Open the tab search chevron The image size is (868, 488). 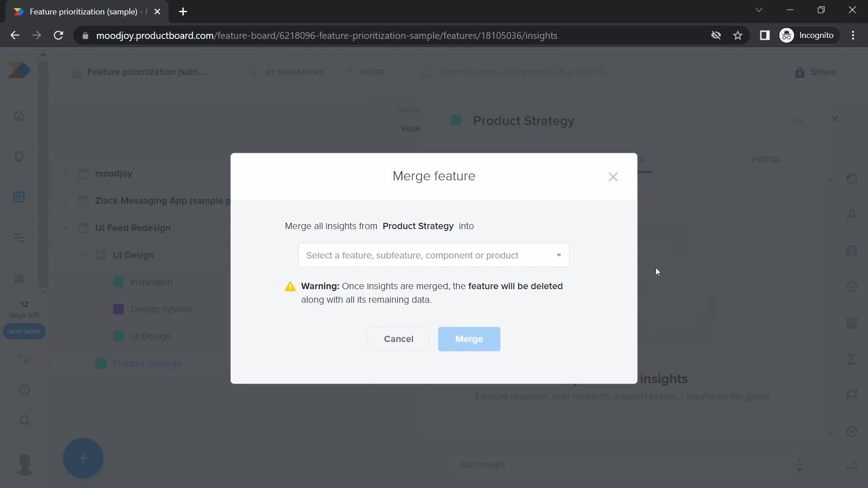(759, 10)
